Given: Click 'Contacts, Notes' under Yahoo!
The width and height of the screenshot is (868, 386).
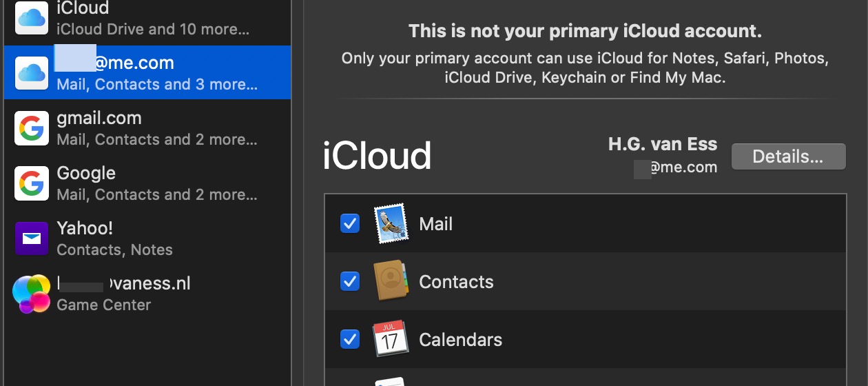Looking at the screenshot, I should (x=114, y=250).
